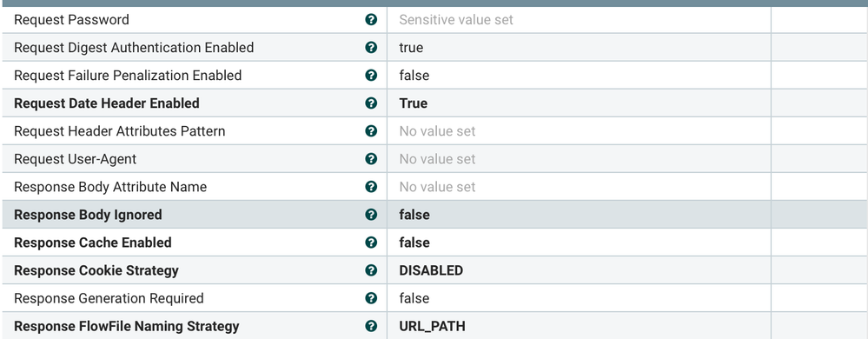Set a value for Request User-Agent

pyautogui.click(x=579, y=159)
